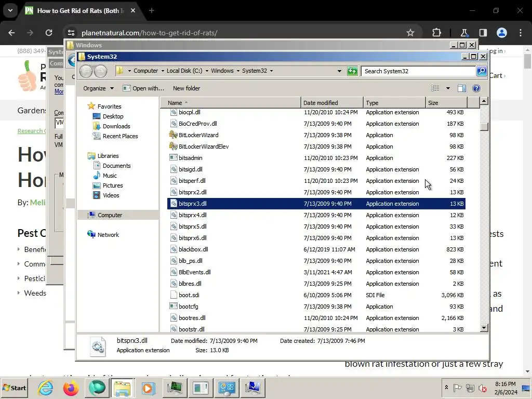This screenshot has height=399, width=532.
Task: Select bootcfg application row
Action: 316,307
